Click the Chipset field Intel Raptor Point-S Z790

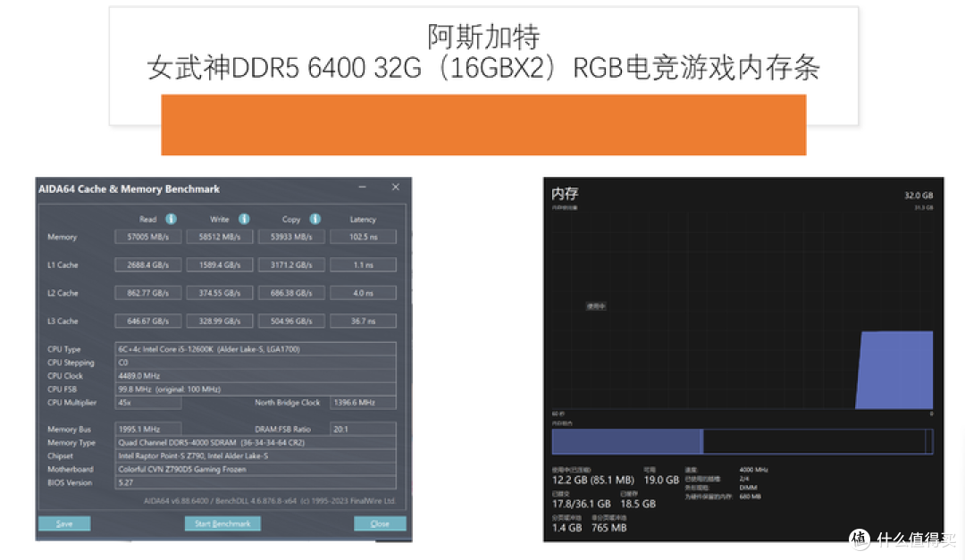coord(256,456)
